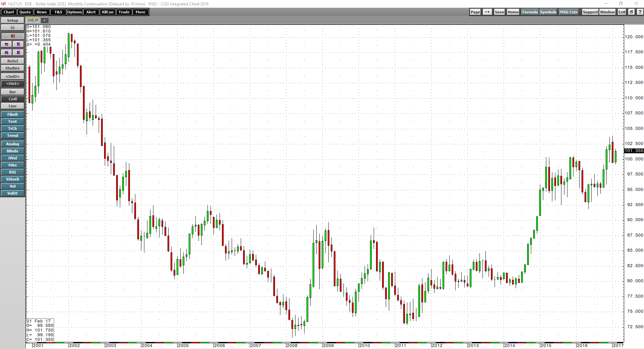This screenshot has height=349, width=644.
Task: Open the Window menu
Action: [607, 12]
